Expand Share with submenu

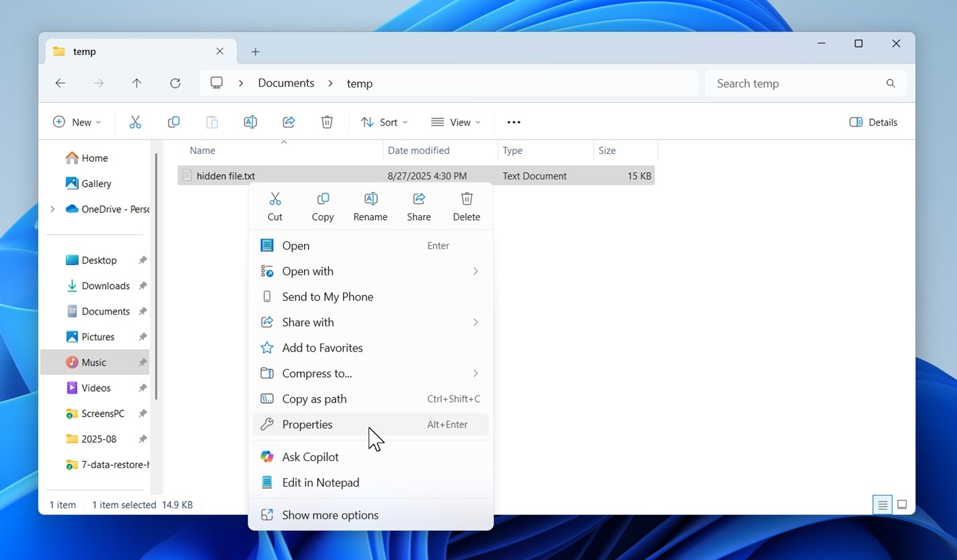point(475,323)
